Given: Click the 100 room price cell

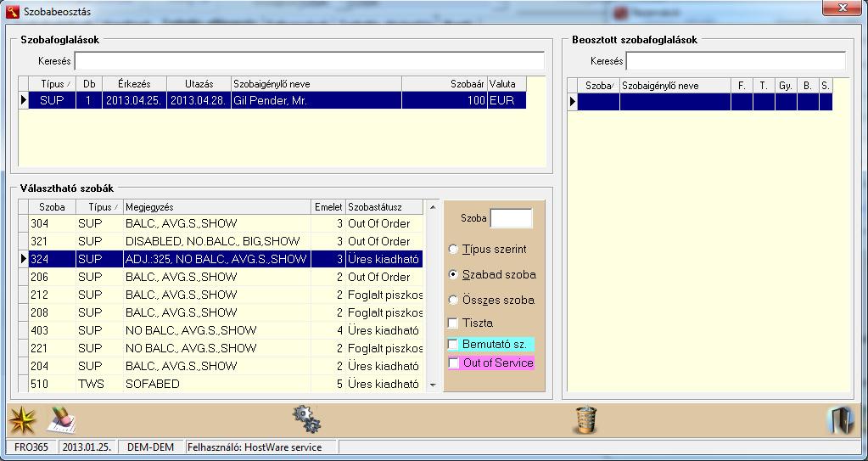Looking at the screenshot, I should click(445, 101).
